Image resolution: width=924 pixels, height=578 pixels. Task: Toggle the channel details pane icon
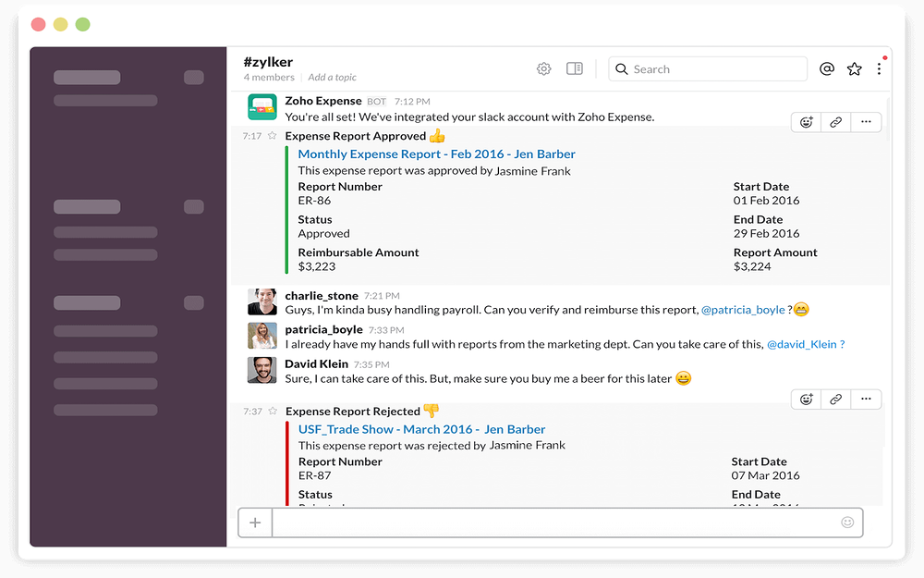[x=575, y=69]
